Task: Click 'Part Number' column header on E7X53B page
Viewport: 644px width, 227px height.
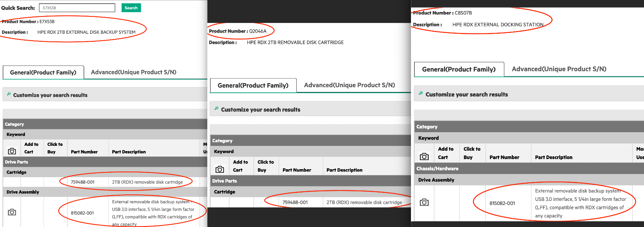Action: 84,152
